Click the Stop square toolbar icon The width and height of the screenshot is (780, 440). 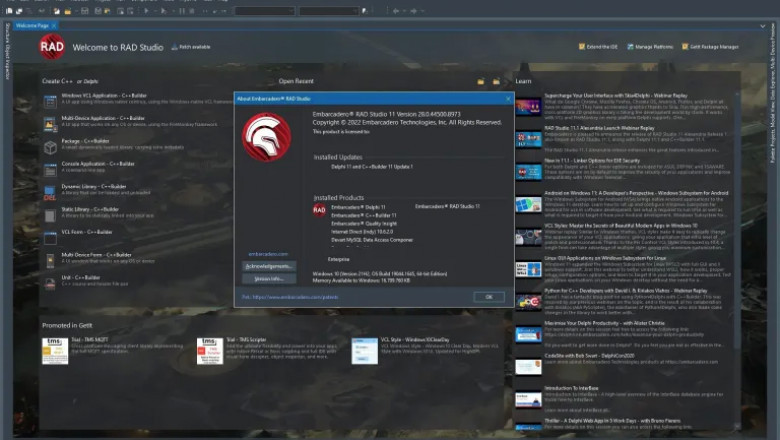192,10
